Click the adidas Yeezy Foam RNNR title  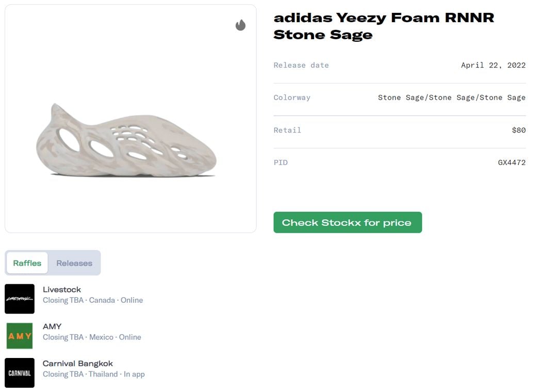coord(384,26)
